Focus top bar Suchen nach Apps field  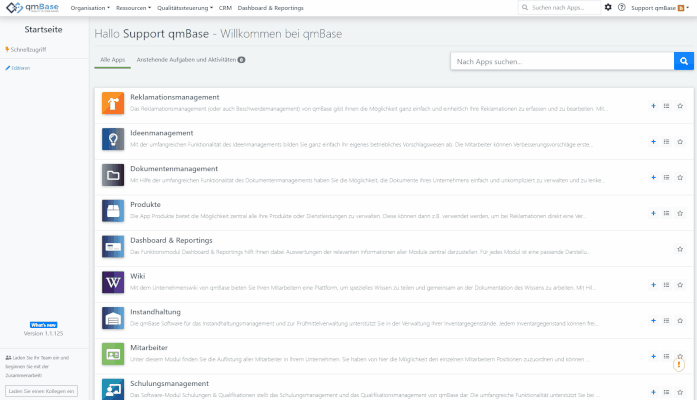click(559, 8)
